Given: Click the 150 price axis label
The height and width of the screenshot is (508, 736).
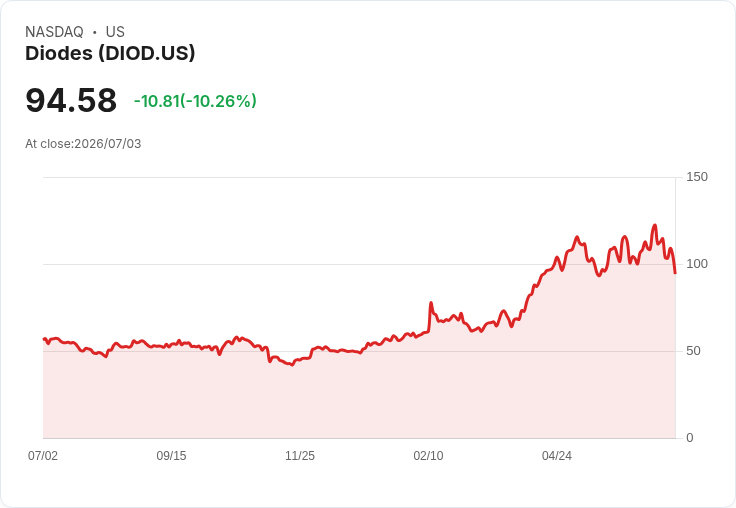Looking at the screenshot, I should coord(697,177).
